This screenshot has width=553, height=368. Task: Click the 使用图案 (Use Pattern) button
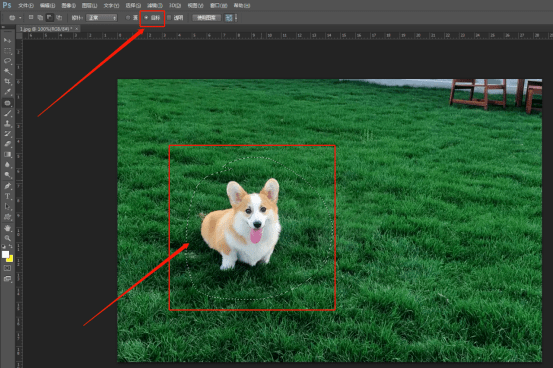point(206,18)
